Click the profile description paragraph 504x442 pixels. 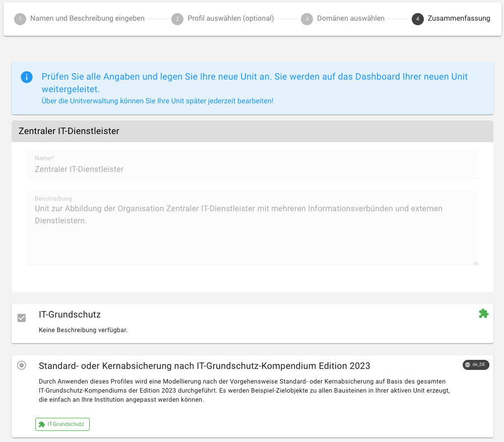click(x=242, y=391)
